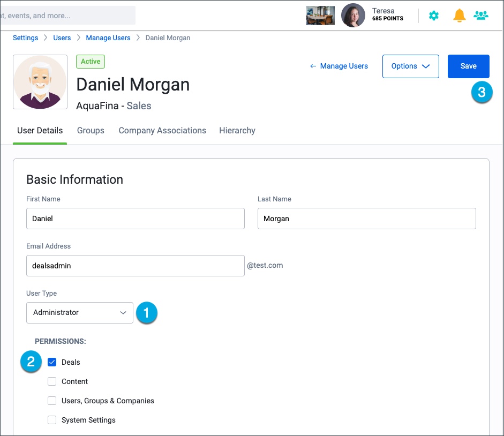Enable Users, Groups & Companies permission

point(52,401)
